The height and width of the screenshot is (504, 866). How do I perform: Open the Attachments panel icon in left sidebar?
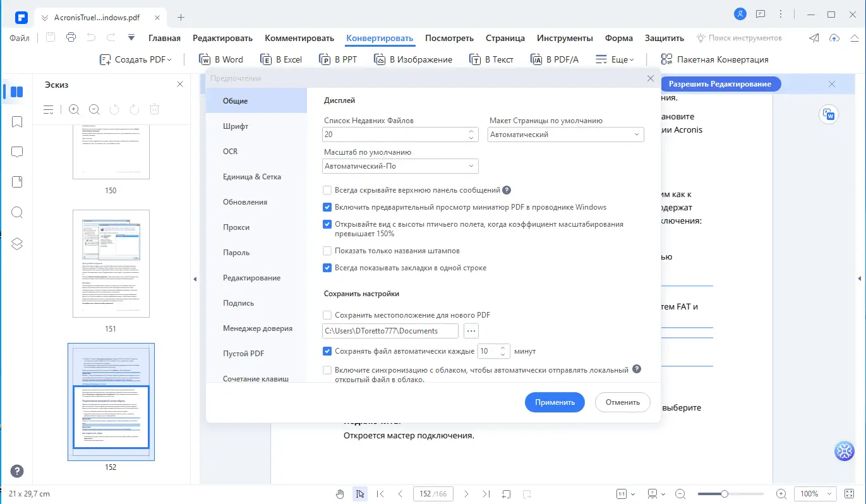tap(17, 183)
